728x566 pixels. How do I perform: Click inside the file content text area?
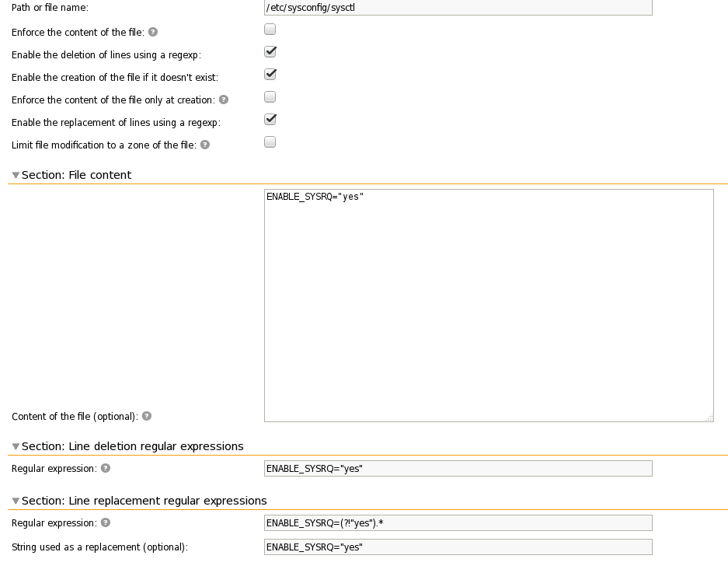click(488, 305)
